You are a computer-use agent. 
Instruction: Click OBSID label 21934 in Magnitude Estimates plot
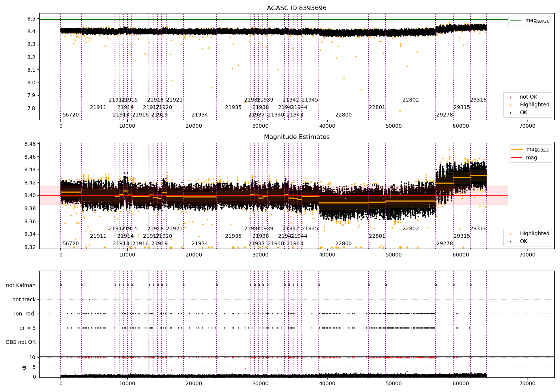point(200,243)
